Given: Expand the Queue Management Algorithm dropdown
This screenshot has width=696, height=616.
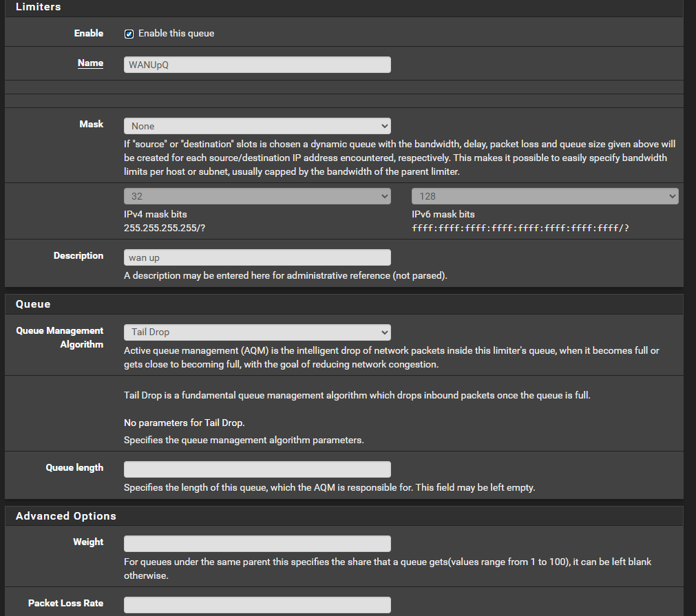Looking at the screenshot, I should [x=257, y=332].
